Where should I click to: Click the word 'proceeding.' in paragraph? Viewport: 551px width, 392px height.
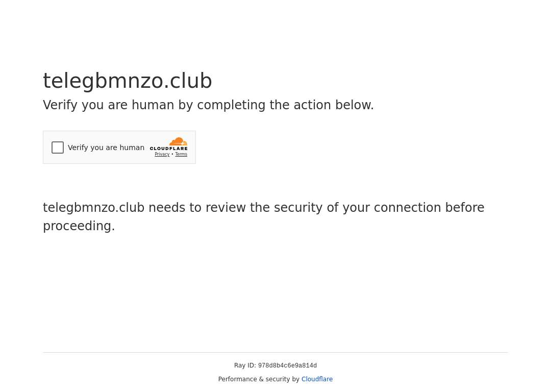tap(79, 226)
